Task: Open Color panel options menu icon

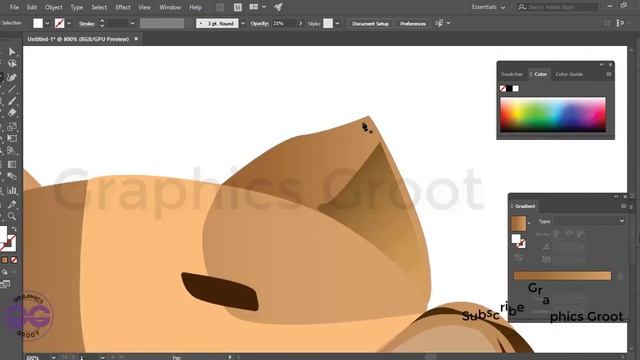Action: click(609, 74)
